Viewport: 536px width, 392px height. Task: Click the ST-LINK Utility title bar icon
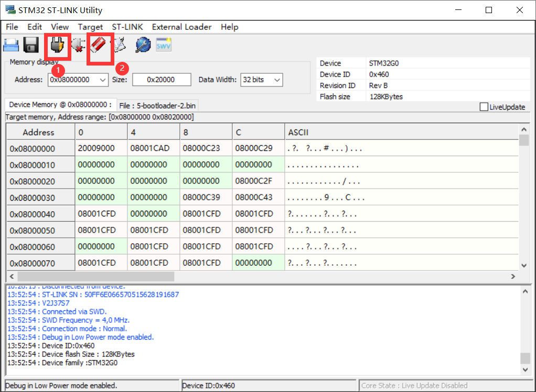[10, 9]
